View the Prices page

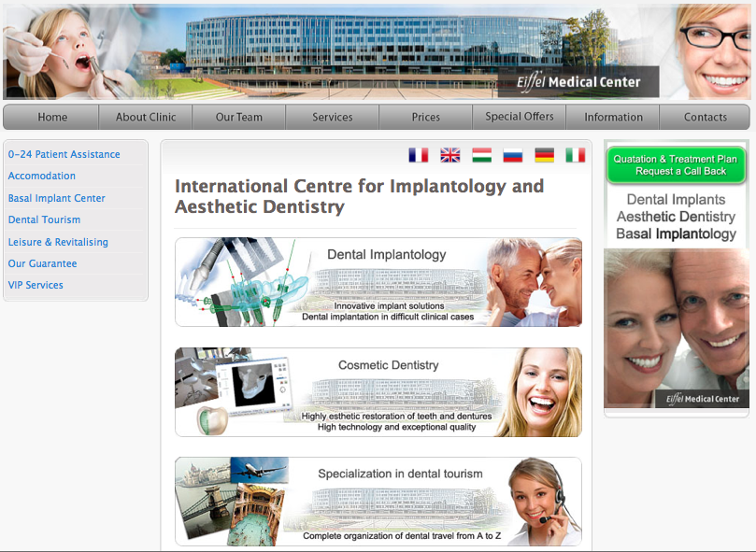(426, 117)
